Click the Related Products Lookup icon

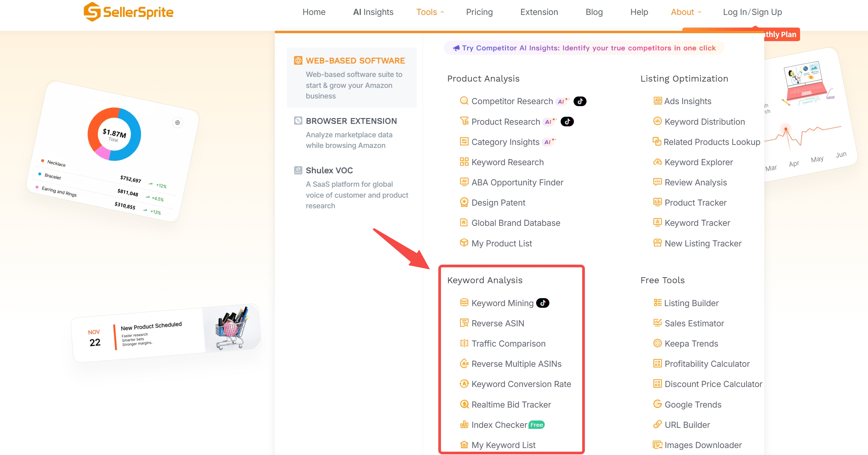[x=657, y=142]
